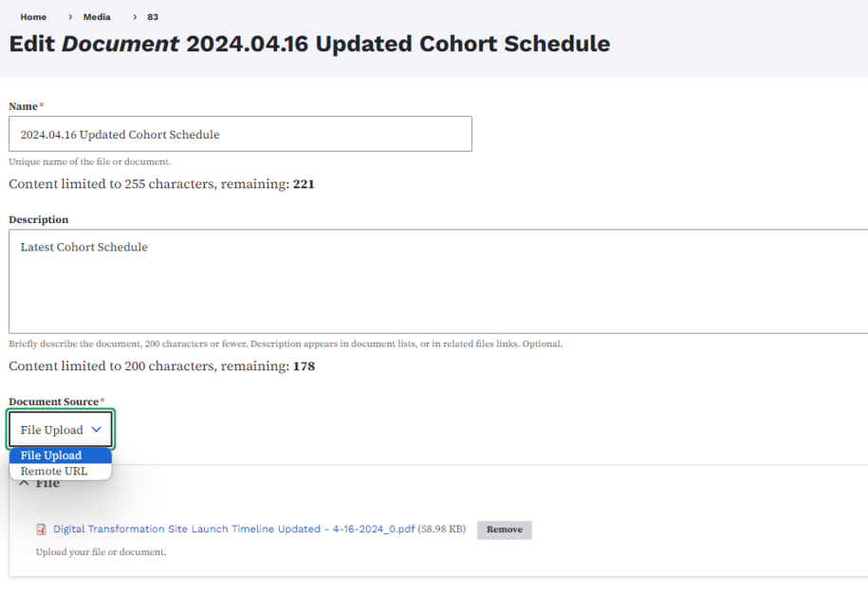The height and width of the screenshot is (596, 868).
Task: Click the Edit Document page heading
Action: (x=309, y=44)
